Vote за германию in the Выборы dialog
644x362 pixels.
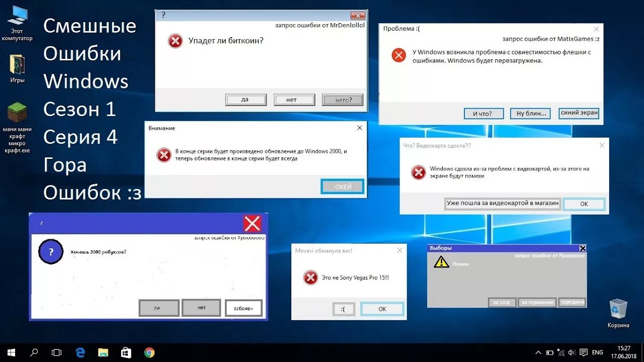point(538,302)
